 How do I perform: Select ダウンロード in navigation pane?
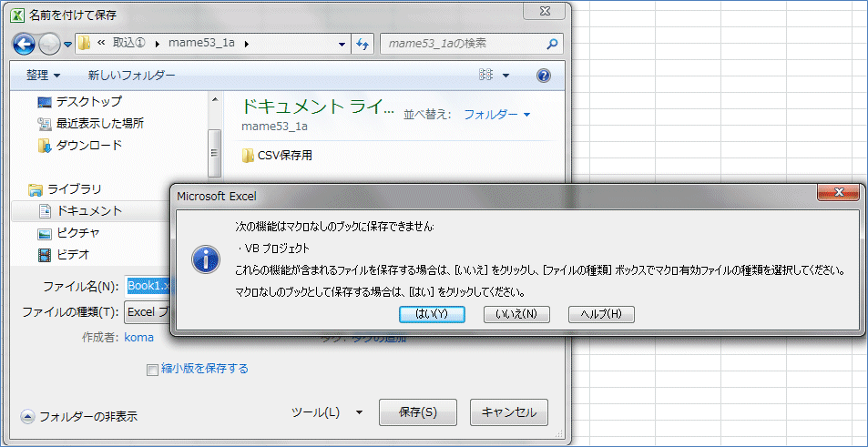[80, 146]
